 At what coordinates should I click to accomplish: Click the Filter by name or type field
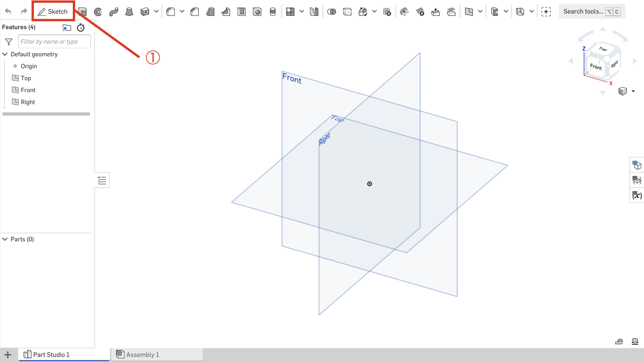[x=54, y=41]
